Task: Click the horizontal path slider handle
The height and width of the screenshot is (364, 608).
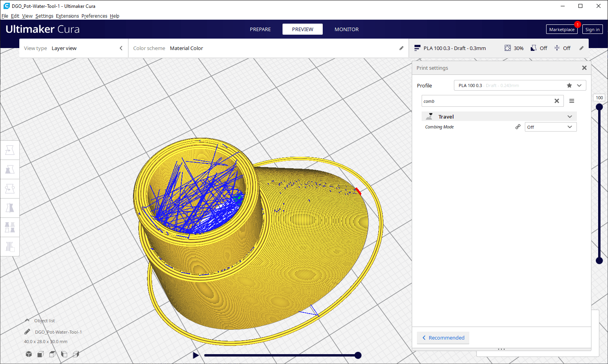Action: click(358, 355)
